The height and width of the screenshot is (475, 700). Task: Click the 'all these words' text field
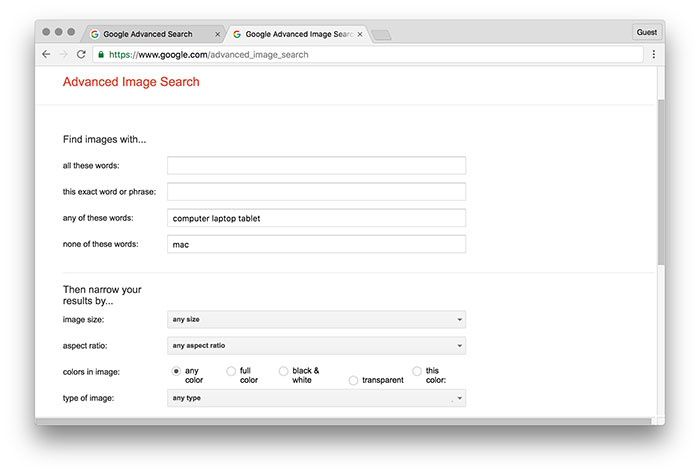316,165
